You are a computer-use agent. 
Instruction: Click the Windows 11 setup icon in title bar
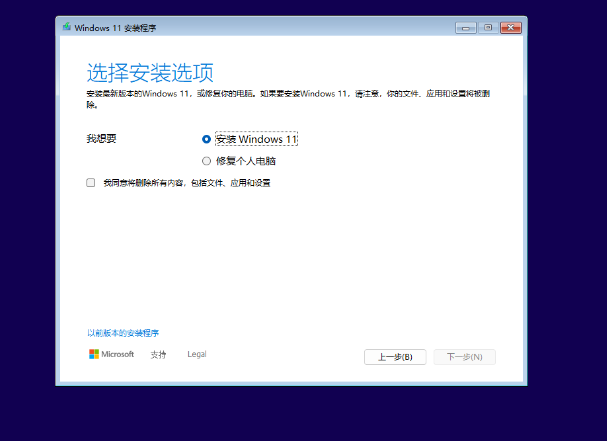(x=67, y=27)
